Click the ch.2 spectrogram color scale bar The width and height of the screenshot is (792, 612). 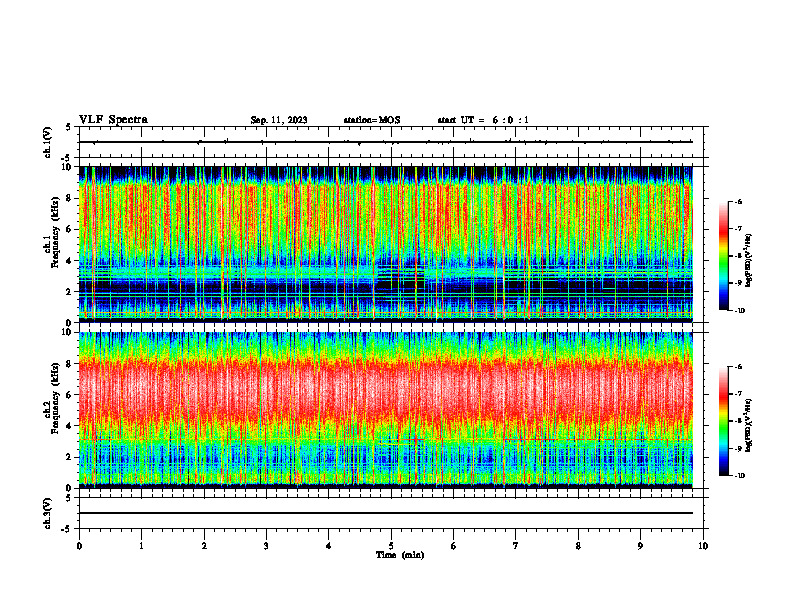[x=724, y=421]
